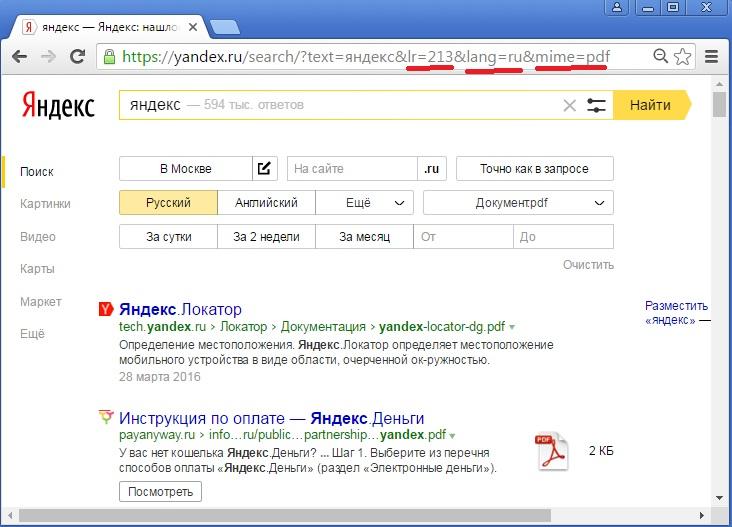Click the Найти search button
Viewport: 732px width, 527px height.
650,105
